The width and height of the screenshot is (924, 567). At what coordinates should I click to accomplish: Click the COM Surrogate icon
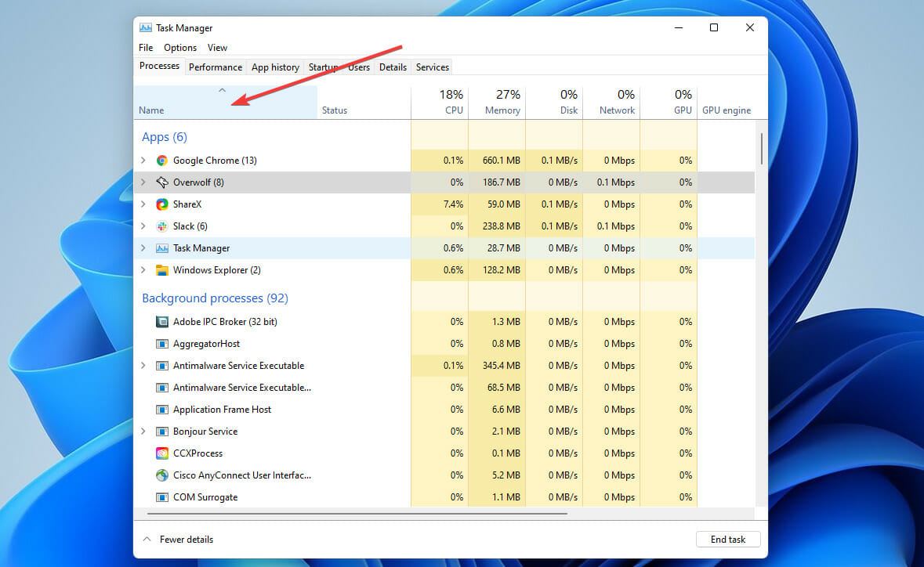tap(162, 497)
